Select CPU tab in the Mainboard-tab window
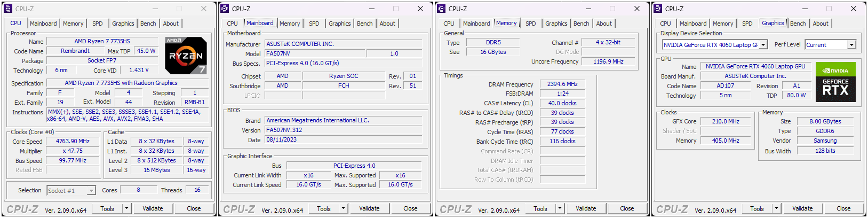Screen dimensions: 868x218 tap(232, 24)
